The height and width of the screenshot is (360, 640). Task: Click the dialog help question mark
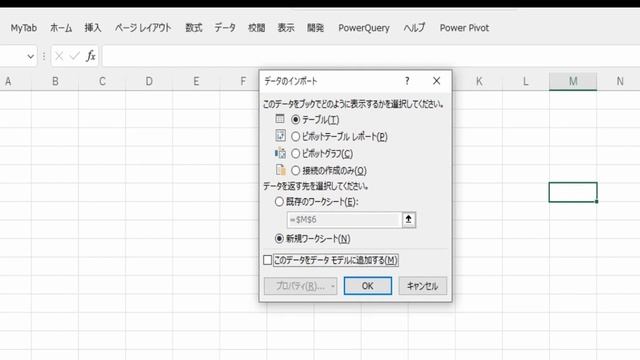(407, 81)
